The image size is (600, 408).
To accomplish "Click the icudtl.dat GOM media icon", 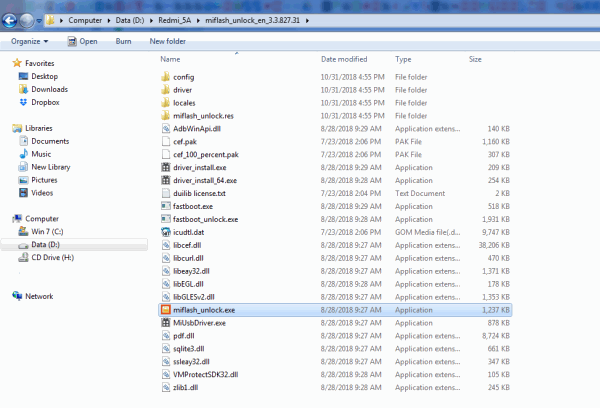I will click(x=165, y=232).
